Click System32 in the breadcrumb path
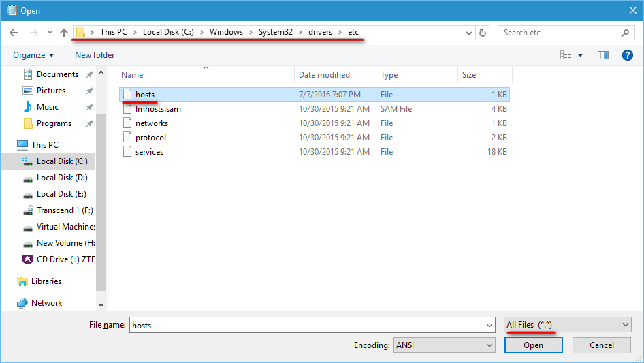This screenshot has height=363, width=644. coord(276,32)
